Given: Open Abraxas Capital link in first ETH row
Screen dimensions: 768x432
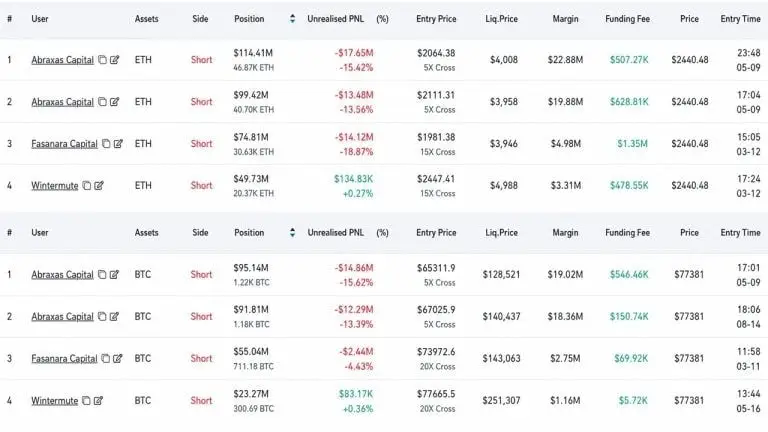Looking at the screenshot, I should click(62, 60).
